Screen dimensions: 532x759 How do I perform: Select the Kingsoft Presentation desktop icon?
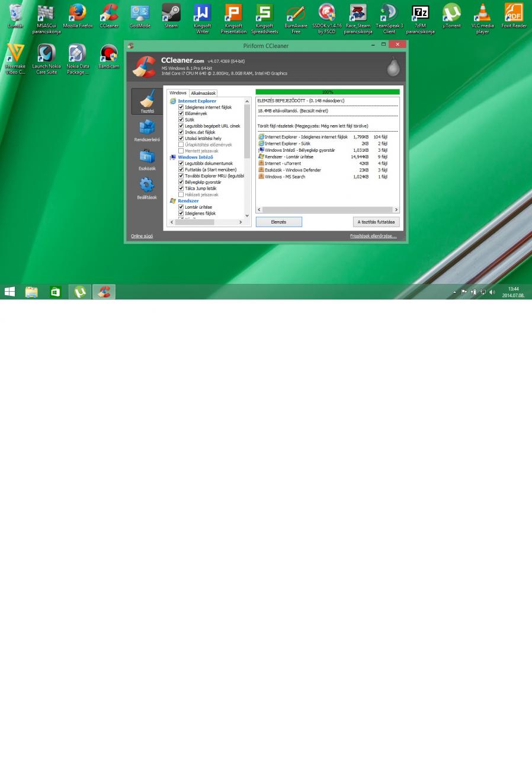click(x=233, y=18)
